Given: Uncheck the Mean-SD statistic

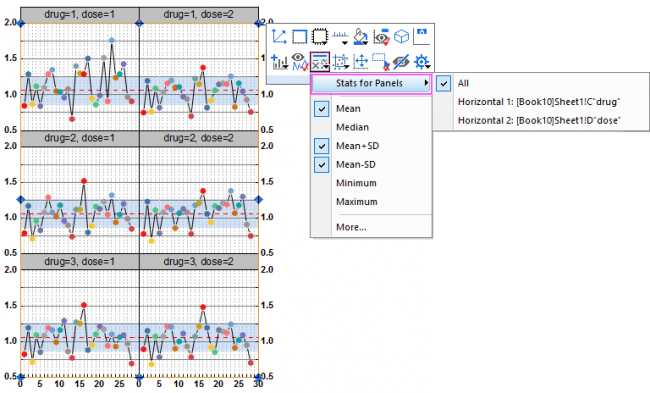Looking at the screenshot, I should [x=322, y=165].
